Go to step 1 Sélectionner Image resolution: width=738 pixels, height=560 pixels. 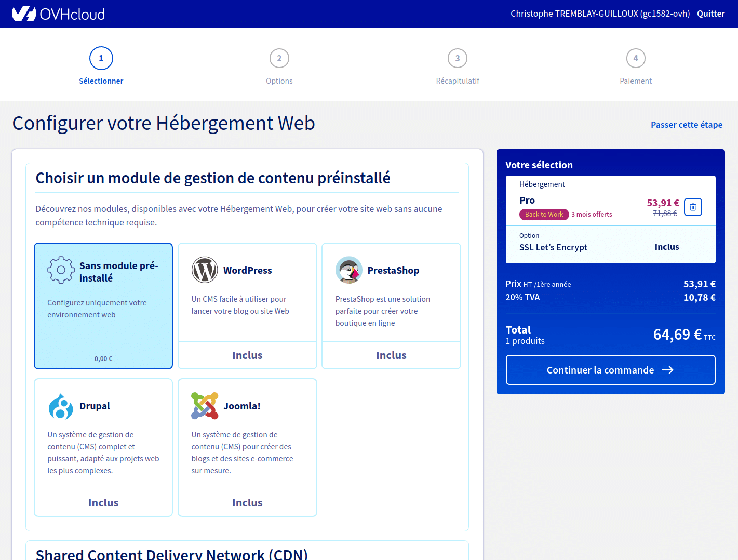pyautogui.click(x=101, y=66)
